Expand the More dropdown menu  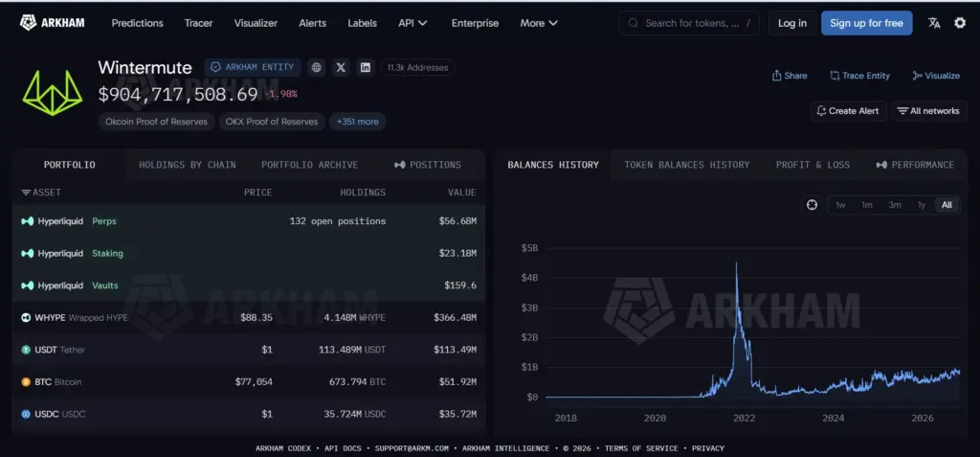tap(539, 23)
